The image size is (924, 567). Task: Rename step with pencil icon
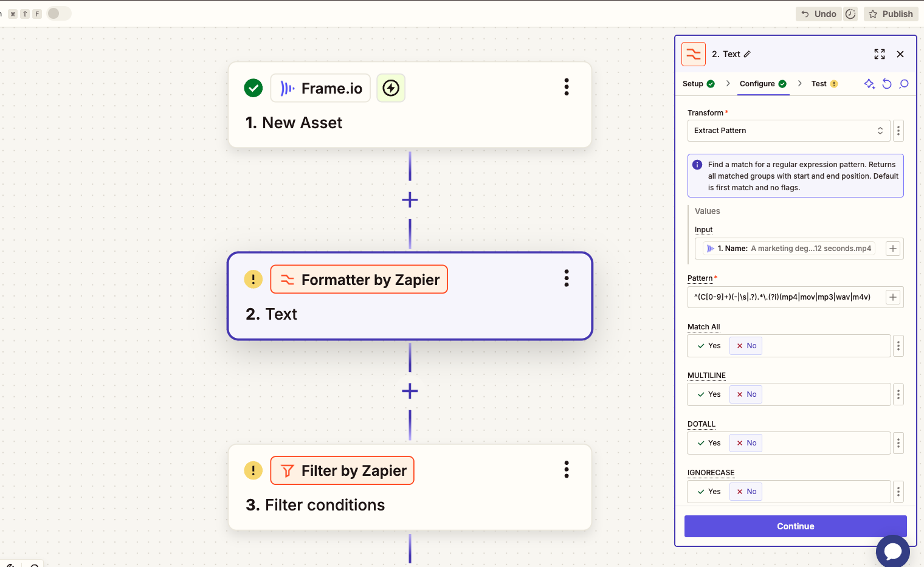click(747, 54)
